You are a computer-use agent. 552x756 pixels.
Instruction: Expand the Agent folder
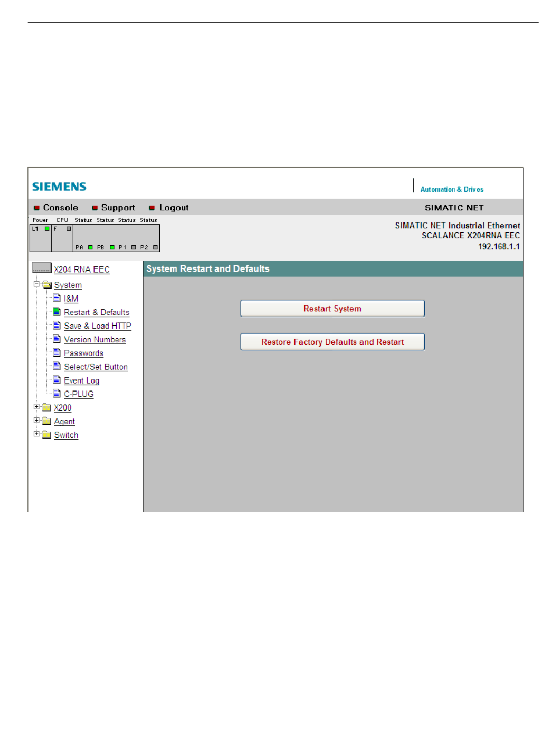37,420
